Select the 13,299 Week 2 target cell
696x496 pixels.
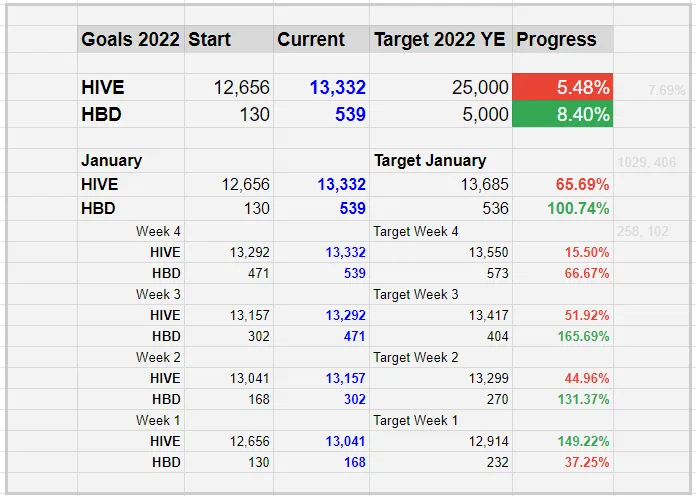tap(441, 378)
